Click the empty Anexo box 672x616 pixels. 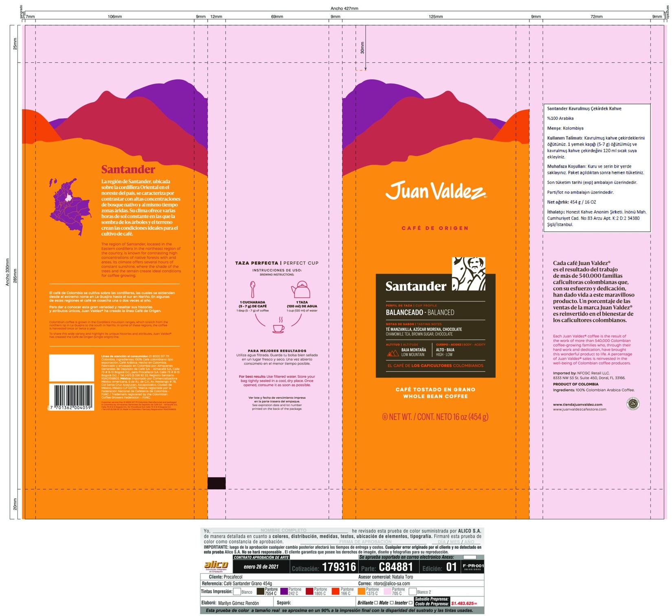pyautogui.click(x=470, y=557)
